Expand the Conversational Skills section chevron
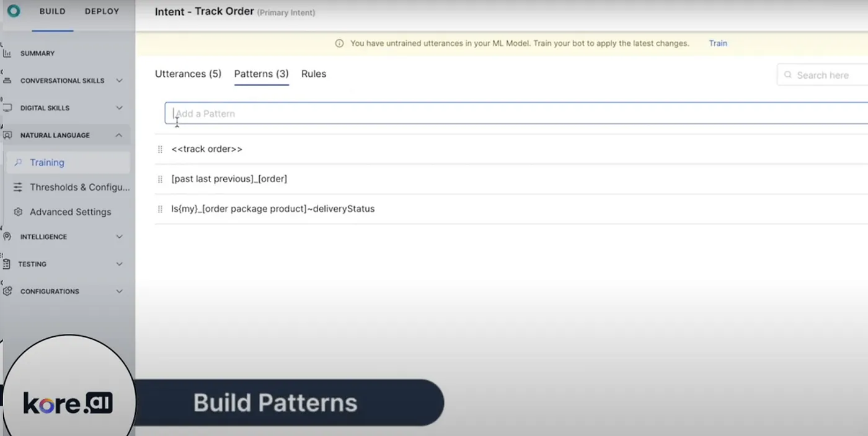868x436 pixels. (x=119, y=81)
